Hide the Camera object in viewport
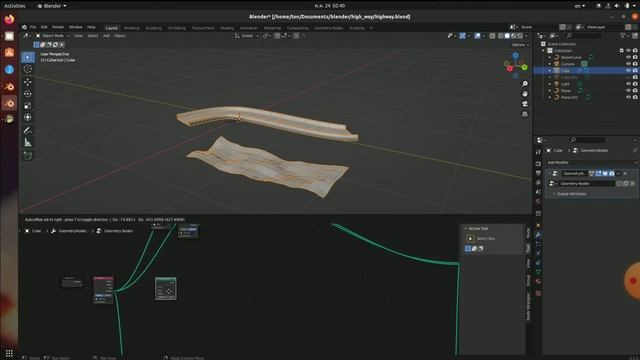 [x=628, y=64]
